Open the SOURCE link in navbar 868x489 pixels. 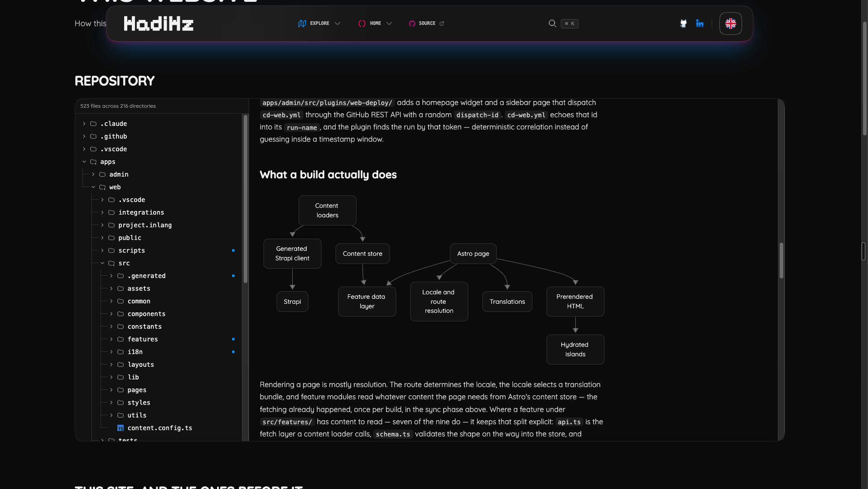[427, 24]
